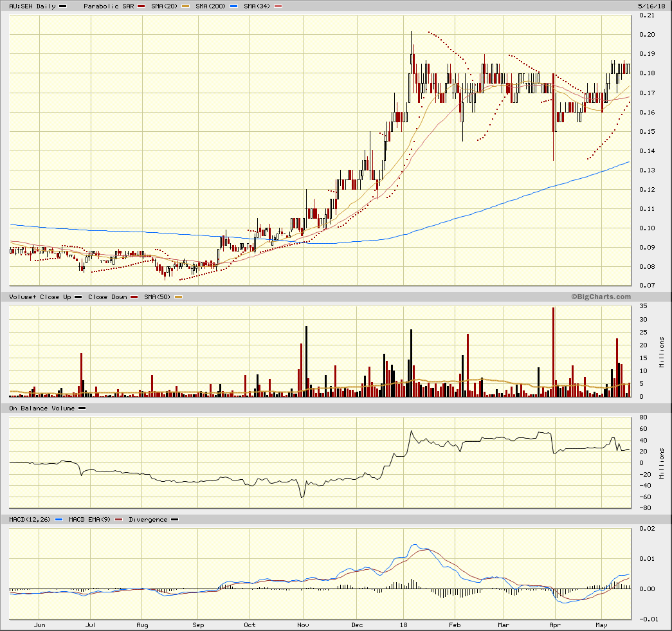The width and height of the screenshot is (672, 631).
Task: Click the 80 On Balance Volume axis value
Action: (643, 417)
